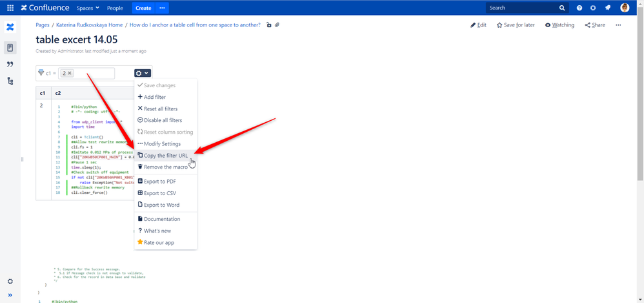Click the Pages breadcrumb link
The width and height of the screenshot is (644, 303).
click(x=43, y=25)
